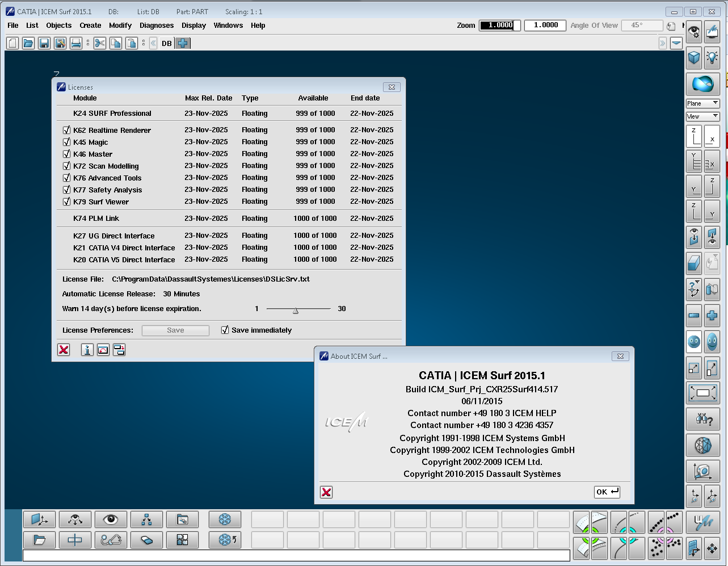Click red X cancel in About dialog
Screen dimensions: 728x566
(326, 492)
